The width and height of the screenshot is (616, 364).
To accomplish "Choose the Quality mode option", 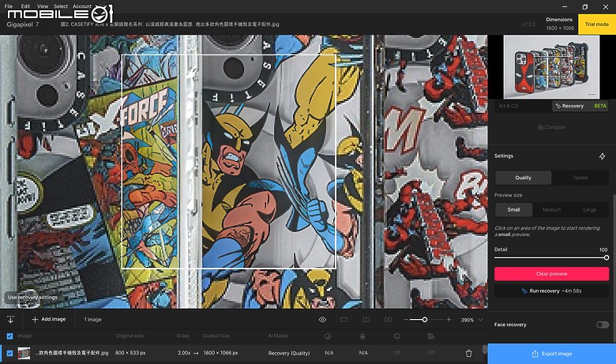I will pyautogui.click(x=523, y=178).
